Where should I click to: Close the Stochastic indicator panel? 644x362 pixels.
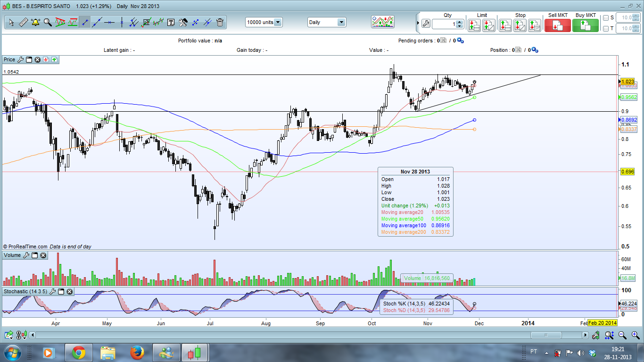(x=69, y=292)
